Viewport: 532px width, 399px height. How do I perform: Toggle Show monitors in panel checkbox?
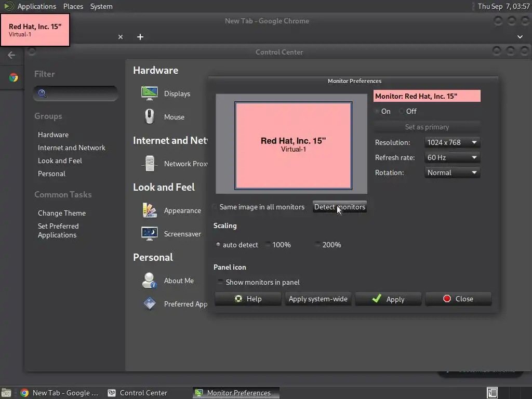tap(220, 282)
